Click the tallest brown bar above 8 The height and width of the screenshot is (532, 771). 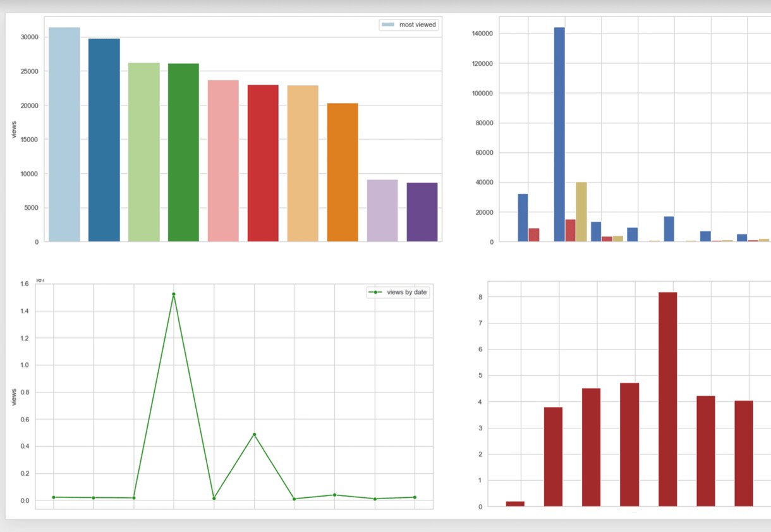[667, 399]
